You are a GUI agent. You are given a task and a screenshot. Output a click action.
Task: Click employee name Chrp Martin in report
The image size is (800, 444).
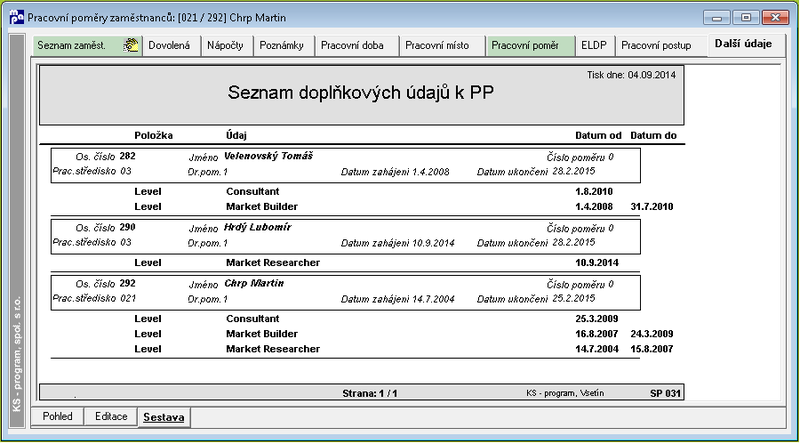point(254,283)
